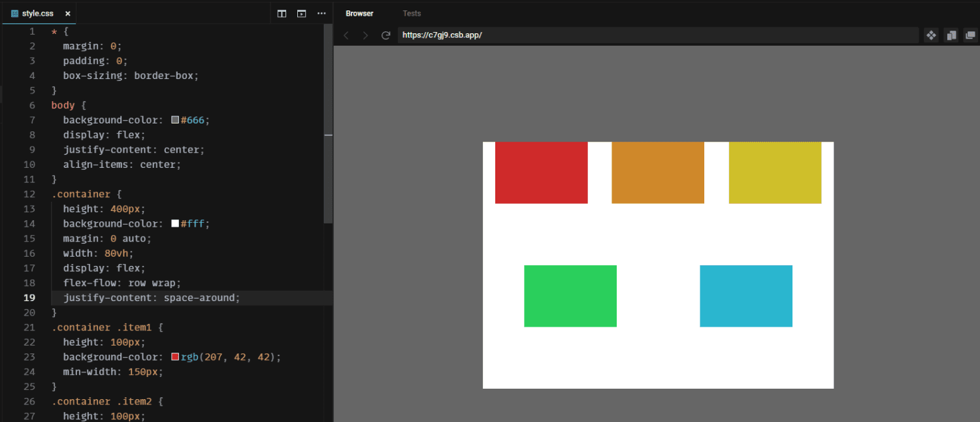The image size is (980, 422).
Task: Click the "width: 80vh;" line
Action: (x=98, y=253)
